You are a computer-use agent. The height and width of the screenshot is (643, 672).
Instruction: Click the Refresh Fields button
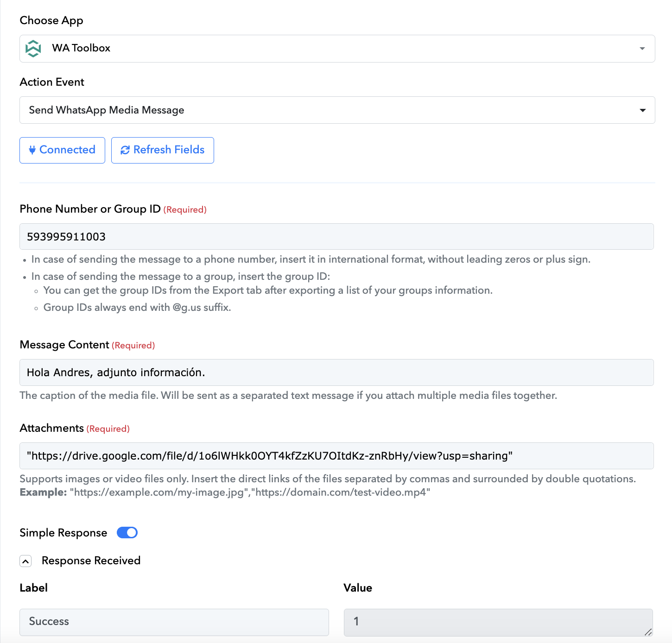163,150
